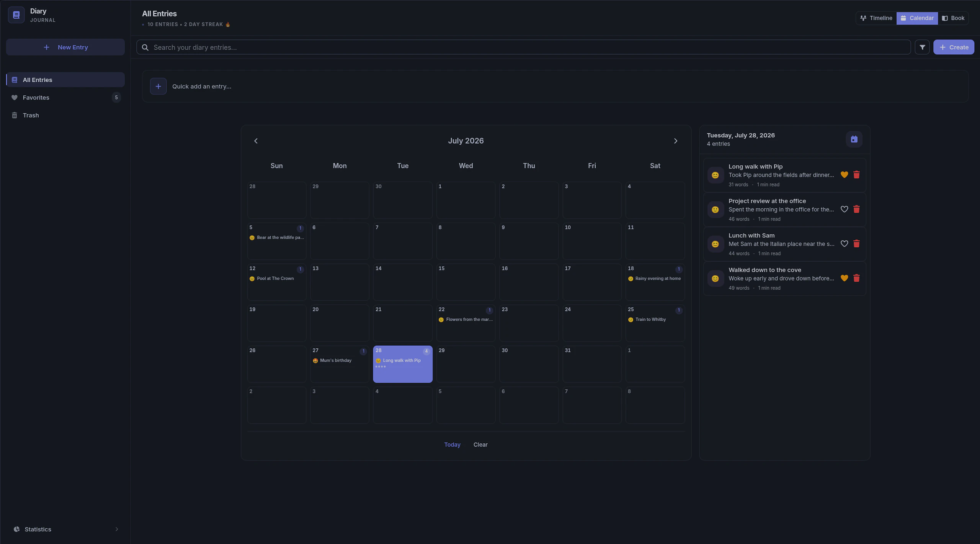Screen dimensions: 980x544
Task: Click the Diary journal logo icon
Action: [x=16, y=15]
